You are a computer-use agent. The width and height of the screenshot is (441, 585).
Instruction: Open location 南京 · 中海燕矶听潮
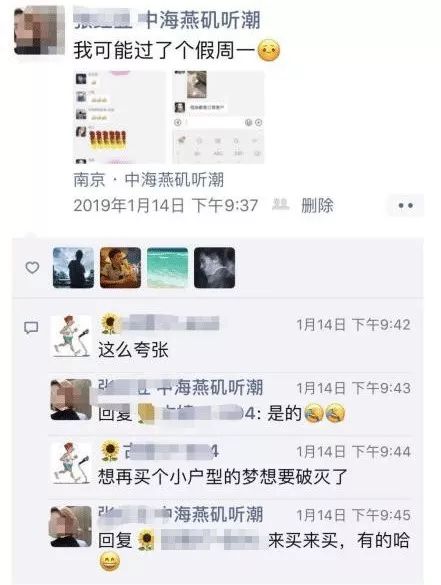148,180
